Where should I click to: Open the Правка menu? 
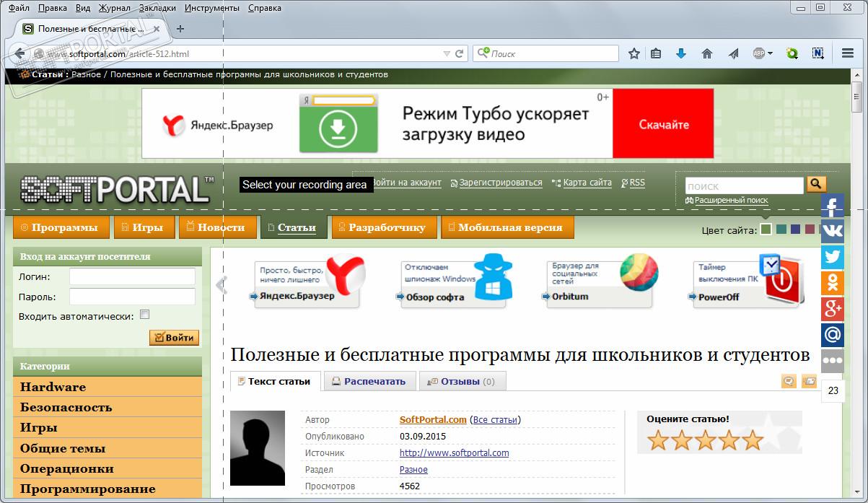coord(52,8)
